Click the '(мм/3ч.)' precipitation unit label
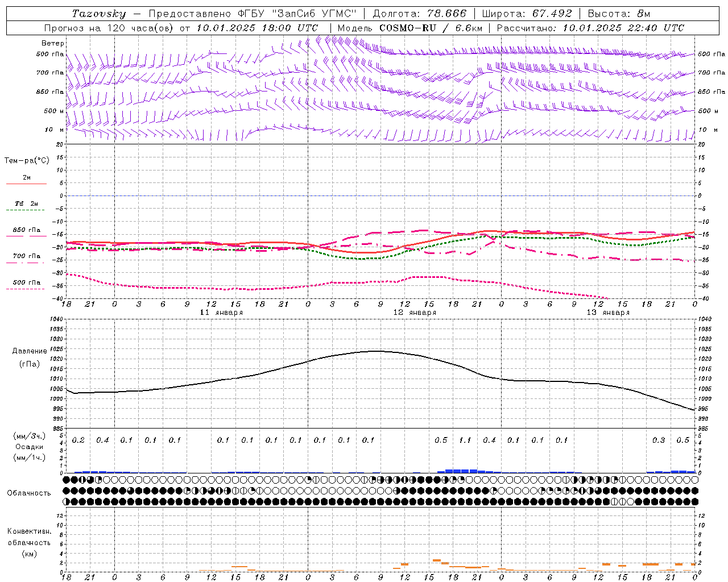 [30, 436]
